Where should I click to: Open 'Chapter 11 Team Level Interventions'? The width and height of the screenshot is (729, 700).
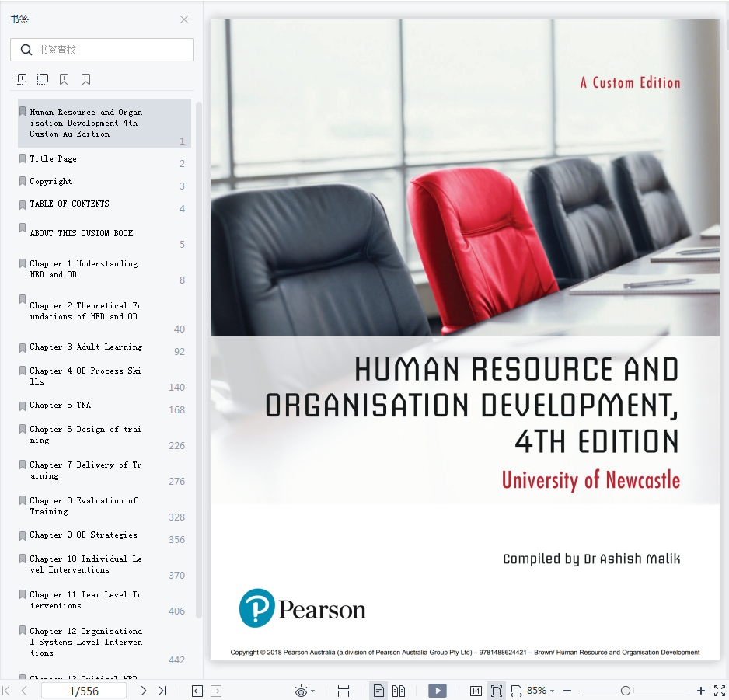(x=104, y=600)
